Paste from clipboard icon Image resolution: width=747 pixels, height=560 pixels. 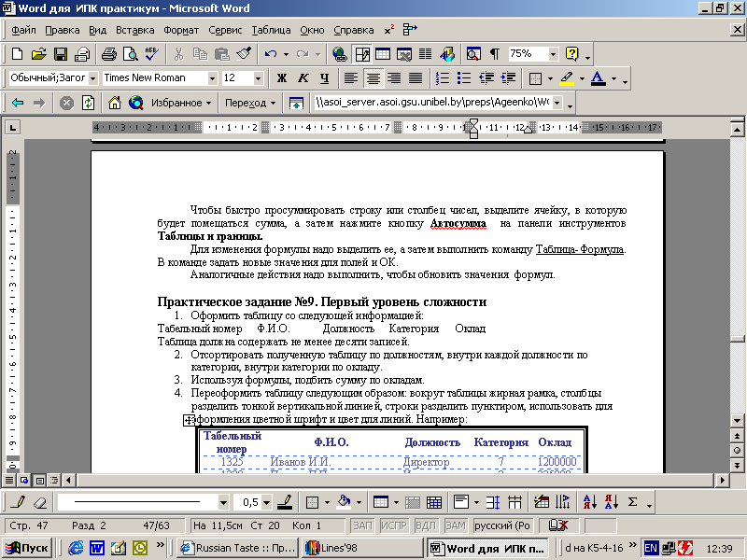[x=222, y=54]
